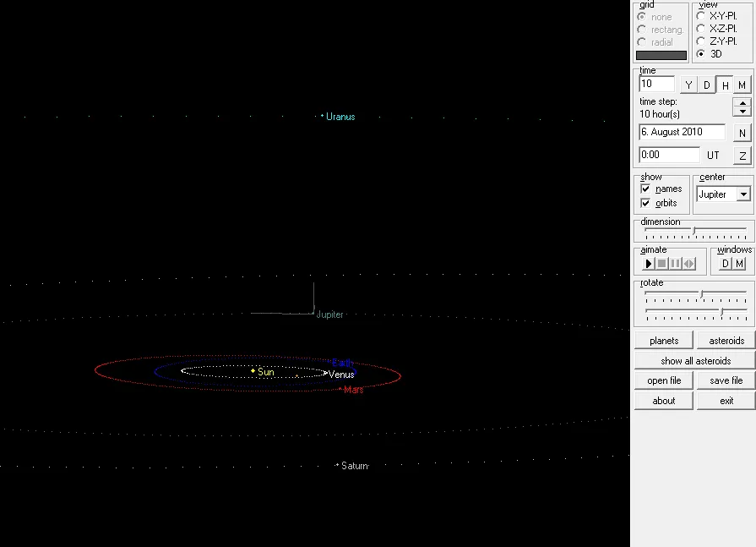756x547 pixels.
Task: Open the planets list
Action: [664, 341]
